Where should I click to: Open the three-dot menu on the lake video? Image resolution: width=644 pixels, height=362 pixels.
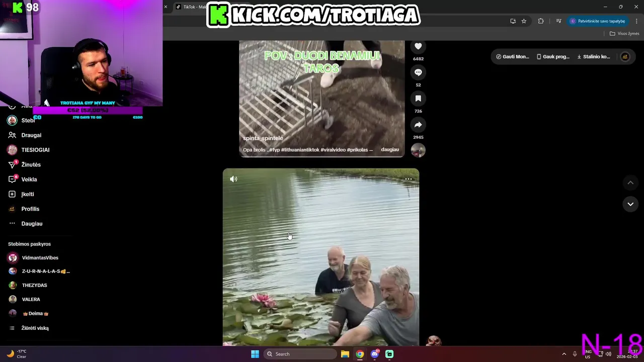click(x=409, y=179)
